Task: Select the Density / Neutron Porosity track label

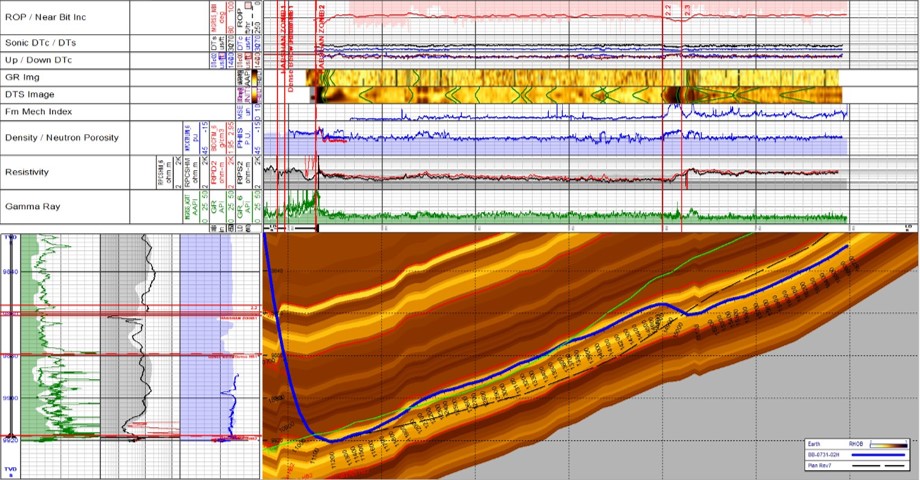Action: click(62, 137)
